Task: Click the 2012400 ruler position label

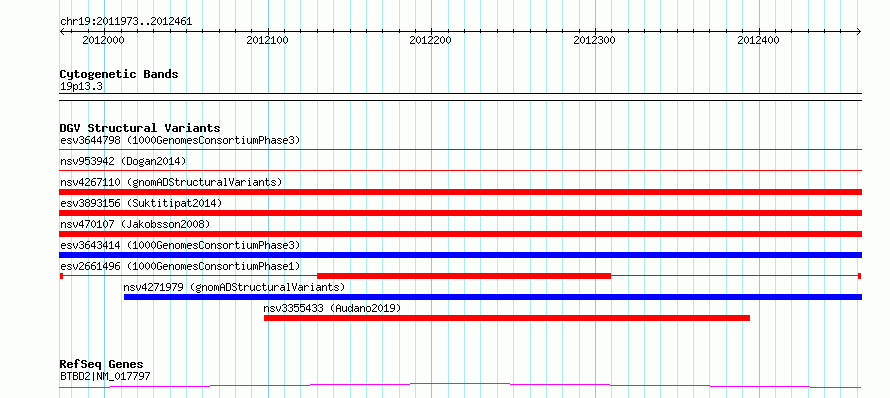Action: click(758, 41)
